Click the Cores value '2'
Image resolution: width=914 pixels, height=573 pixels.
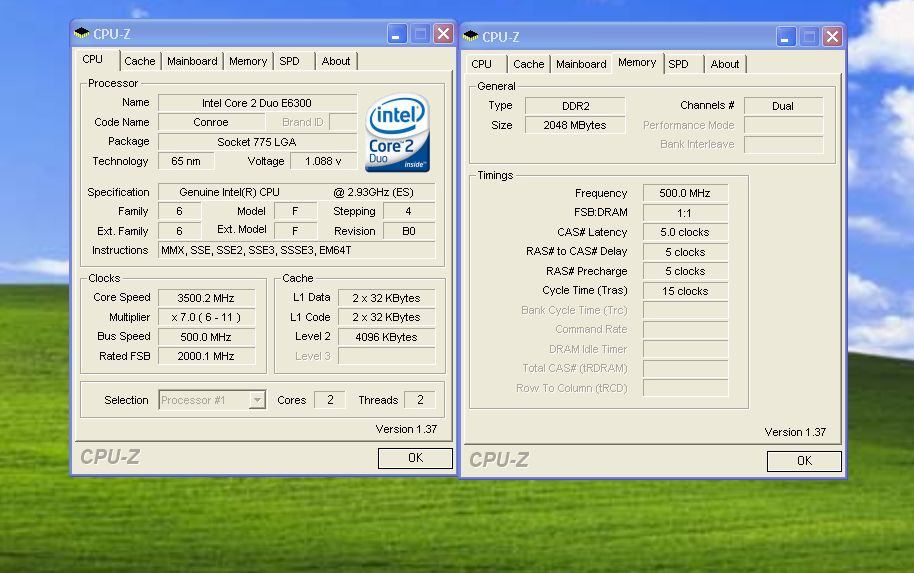(330, 400)
